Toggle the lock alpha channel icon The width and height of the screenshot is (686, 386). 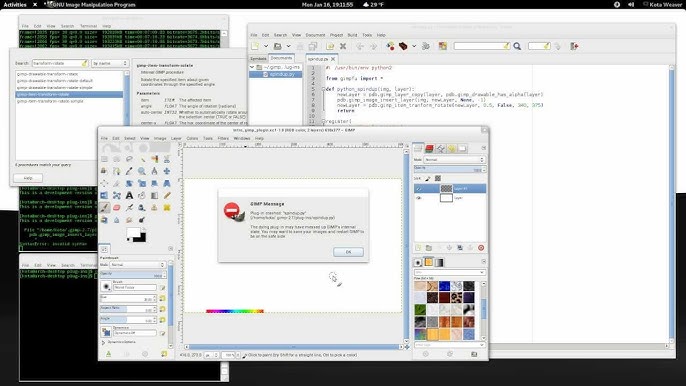point(438,178)
